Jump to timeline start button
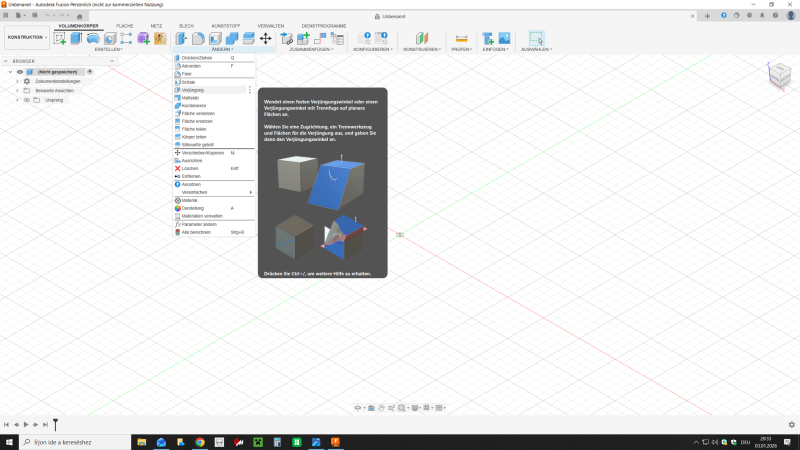The height and width of the screenshot is (450, 800). tap(6, 424)
